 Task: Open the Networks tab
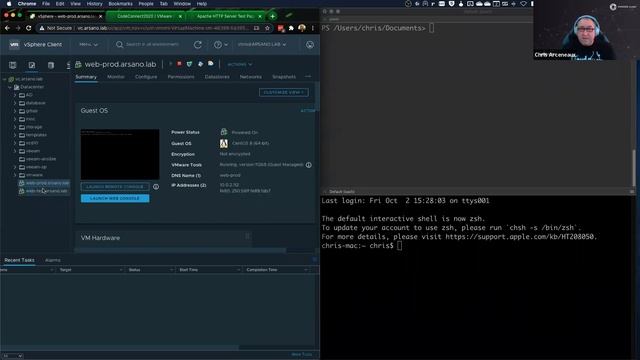251,77
